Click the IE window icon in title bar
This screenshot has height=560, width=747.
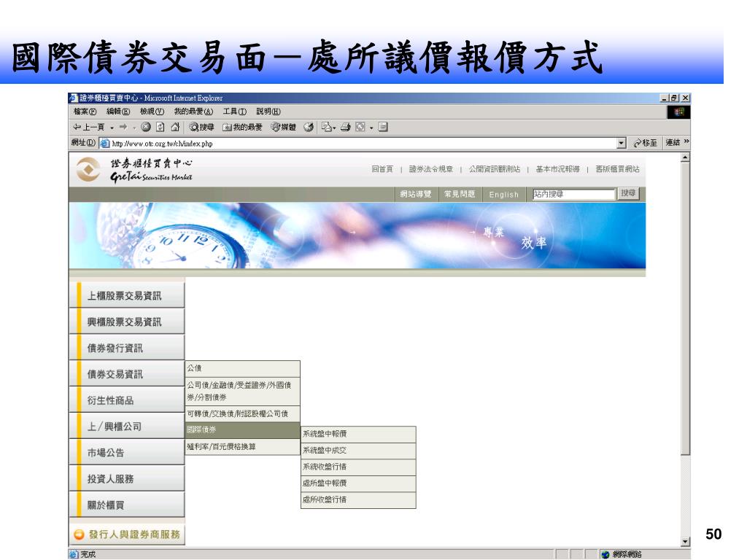tap(74, 98)
